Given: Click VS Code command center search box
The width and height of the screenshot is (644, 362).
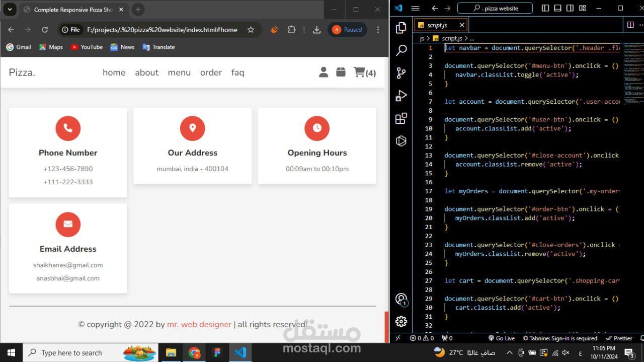Looking at the screenshot, I should pos(495,8).
